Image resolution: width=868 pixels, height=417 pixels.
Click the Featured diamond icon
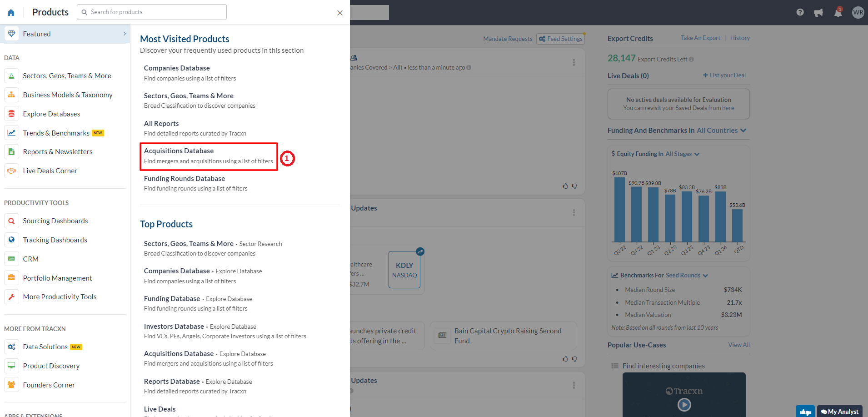(11, 34)
